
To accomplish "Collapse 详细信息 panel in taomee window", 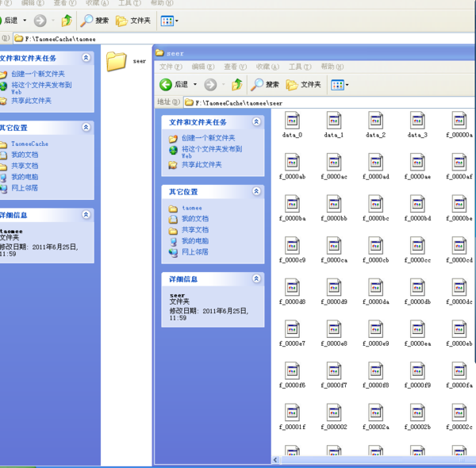I will click(86, 215).
